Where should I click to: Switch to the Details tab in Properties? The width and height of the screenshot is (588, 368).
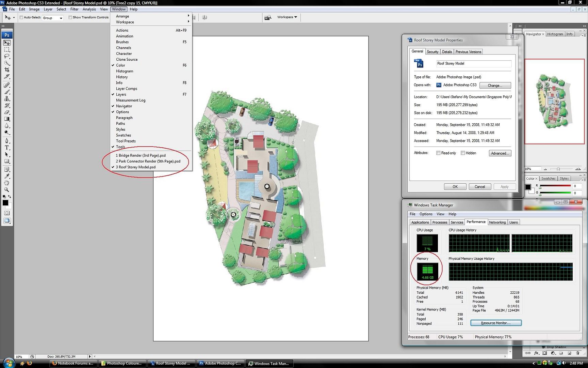447,52
